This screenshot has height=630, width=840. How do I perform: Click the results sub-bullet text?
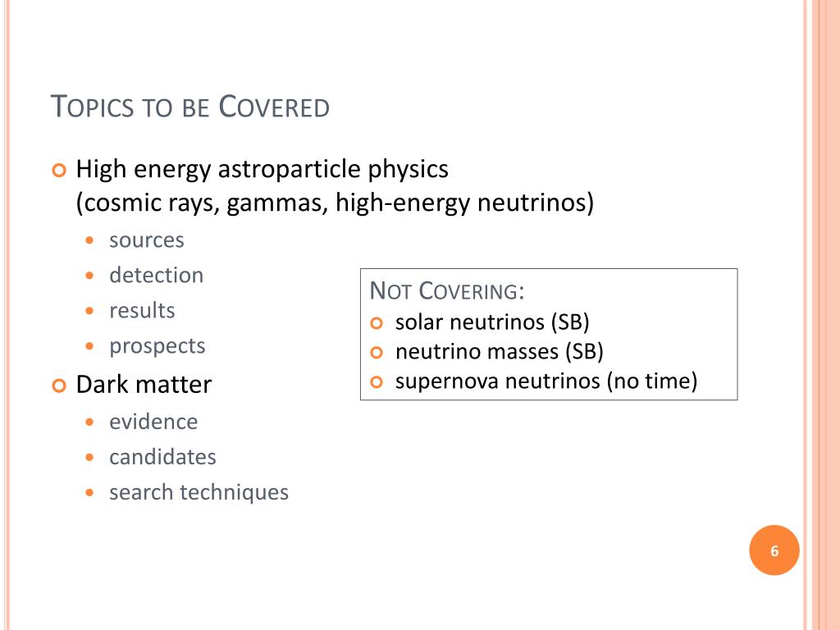[142, 310]
